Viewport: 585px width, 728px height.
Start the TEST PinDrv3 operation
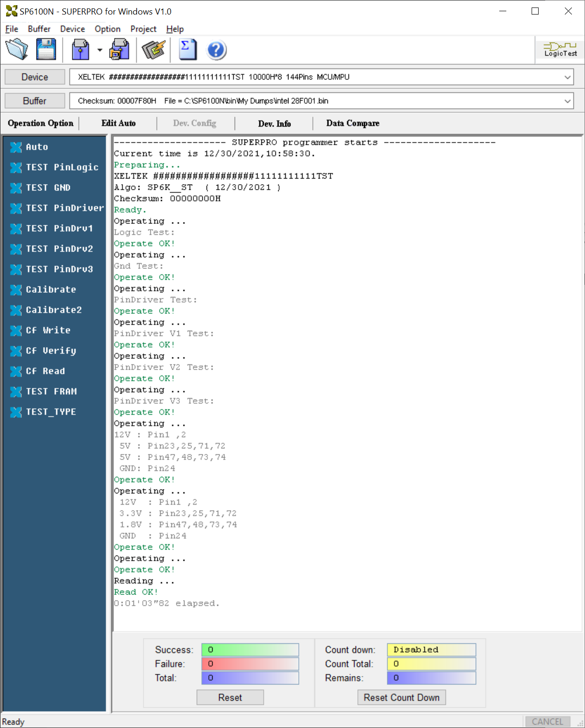(52, 269)
